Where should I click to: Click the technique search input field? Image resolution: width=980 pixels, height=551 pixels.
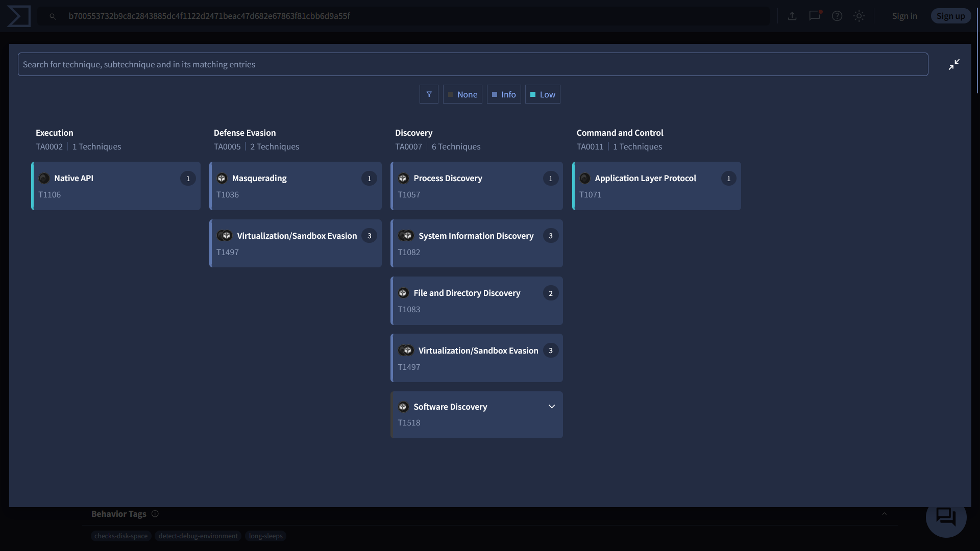[x=473, y=64]
